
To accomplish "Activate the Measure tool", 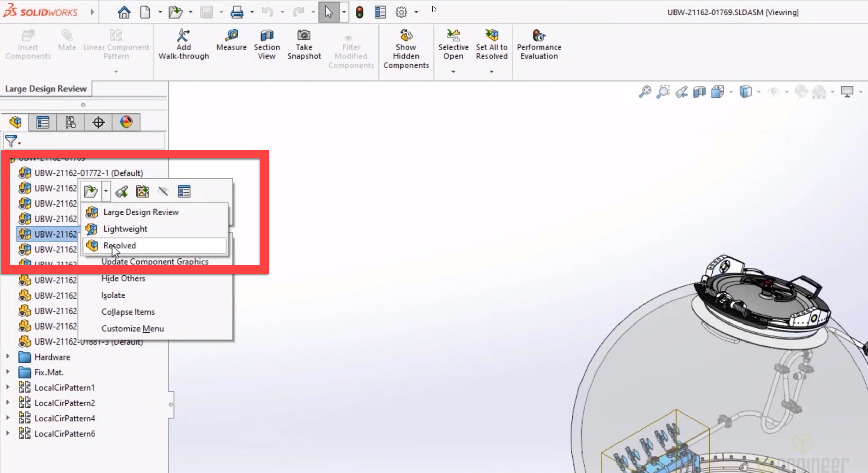I will point(232,40).
